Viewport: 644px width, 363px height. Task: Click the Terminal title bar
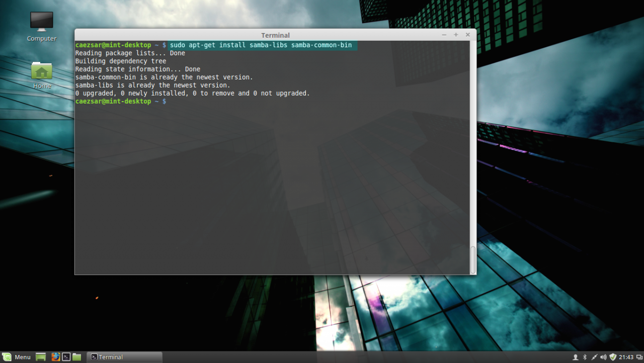point(275,35)
